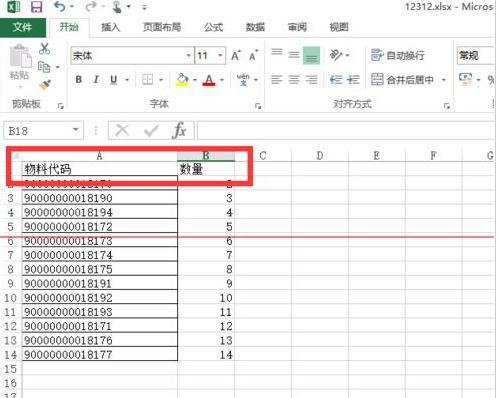Click the touch mode icon
Image resolution: width=500 pixels, height=398 pixels.
tap(117, 7)
